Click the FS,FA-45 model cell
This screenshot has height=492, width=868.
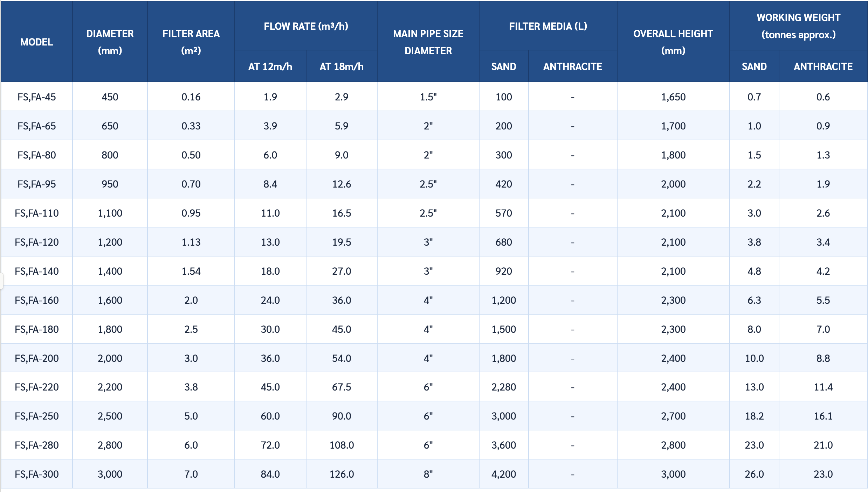click(x=36, y=97)
